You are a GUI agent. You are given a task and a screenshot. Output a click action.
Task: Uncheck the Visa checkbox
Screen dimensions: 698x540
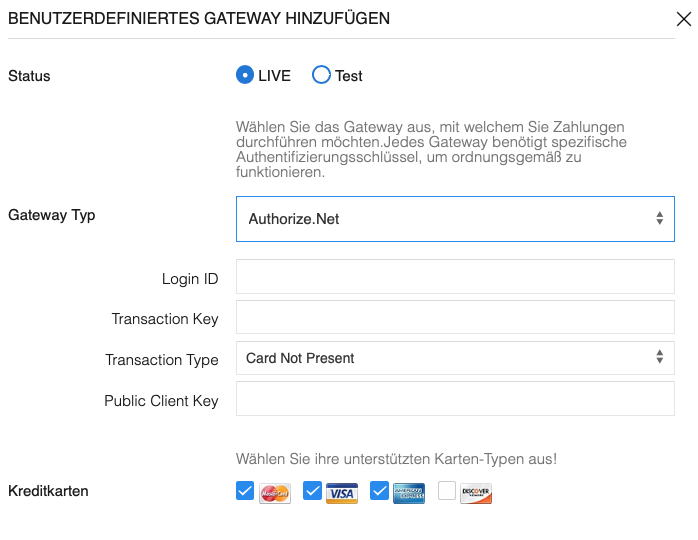[312, 491]
